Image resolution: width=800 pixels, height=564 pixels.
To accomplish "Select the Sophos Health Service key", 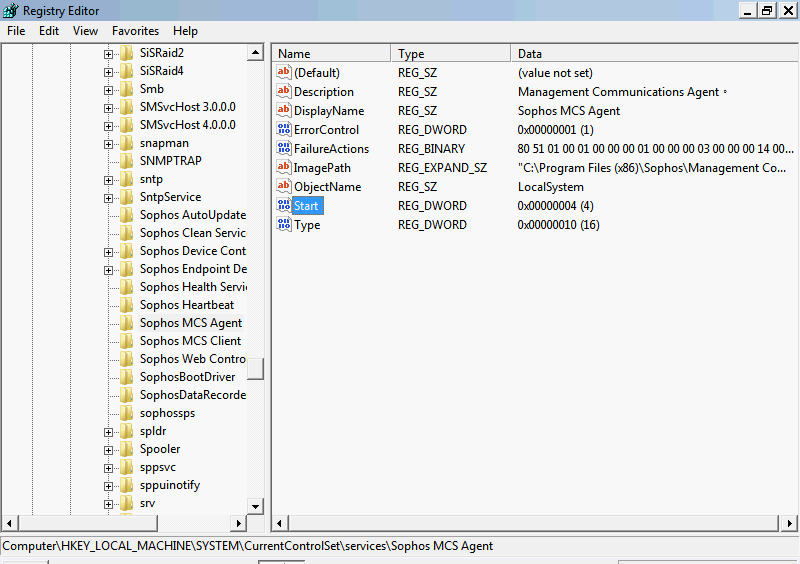I will pos(193,287).
